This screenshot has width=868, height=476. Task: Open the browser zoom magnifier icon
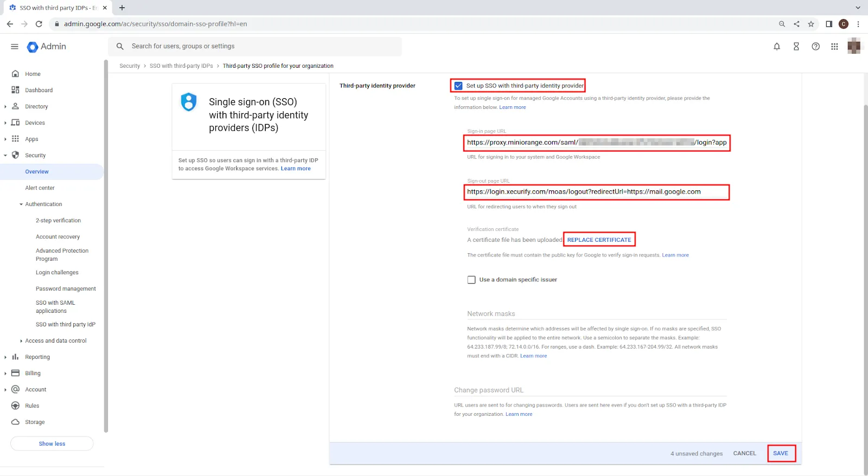coord(782,24)
